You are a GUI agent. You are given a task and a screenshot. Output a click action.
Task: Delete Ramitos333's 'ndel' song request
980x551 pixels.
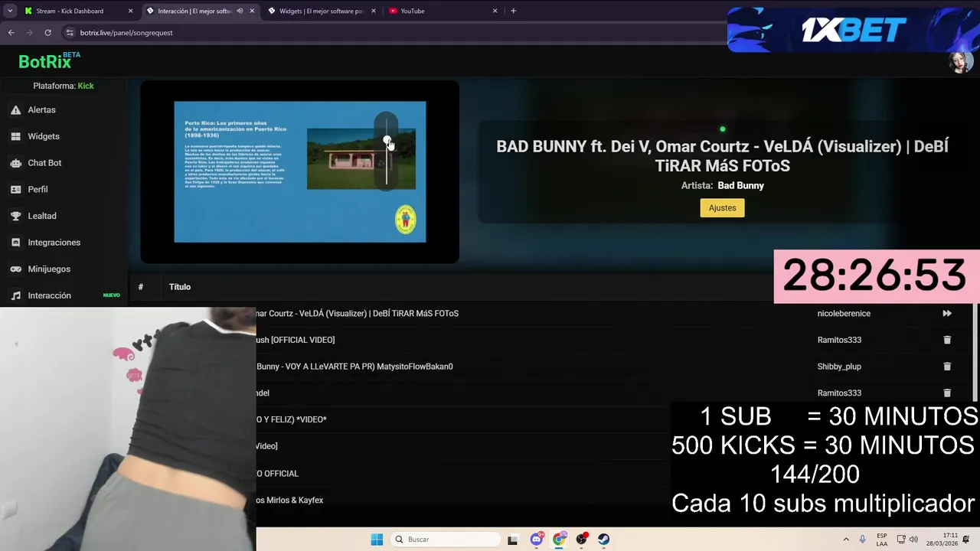(x=947, y=393)
